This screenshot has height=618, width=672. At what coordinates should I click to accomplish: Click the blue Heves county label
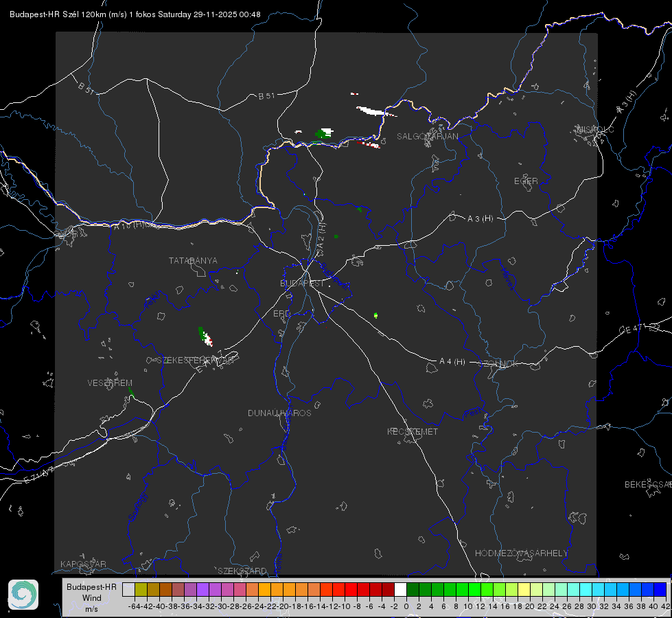click(507, 279)
